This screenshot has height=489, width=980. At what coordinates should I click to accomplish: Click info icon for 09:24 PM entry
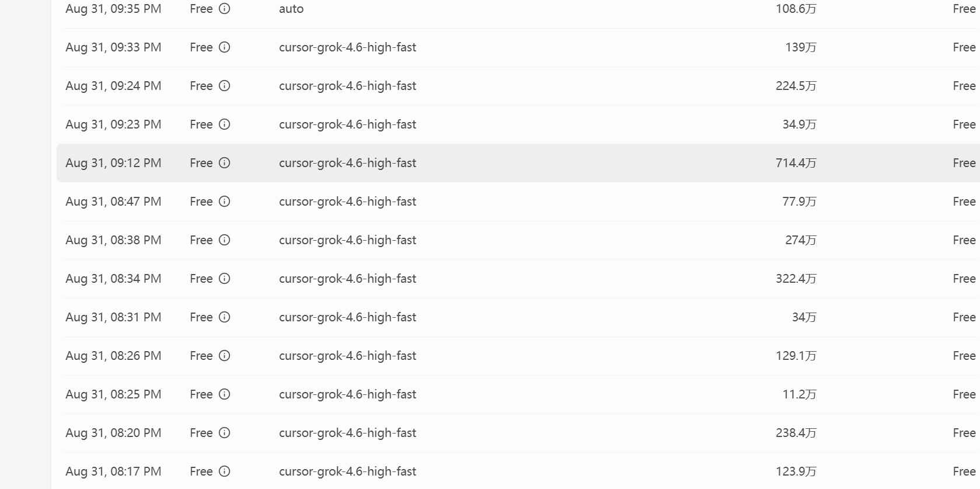coord(224,86)
